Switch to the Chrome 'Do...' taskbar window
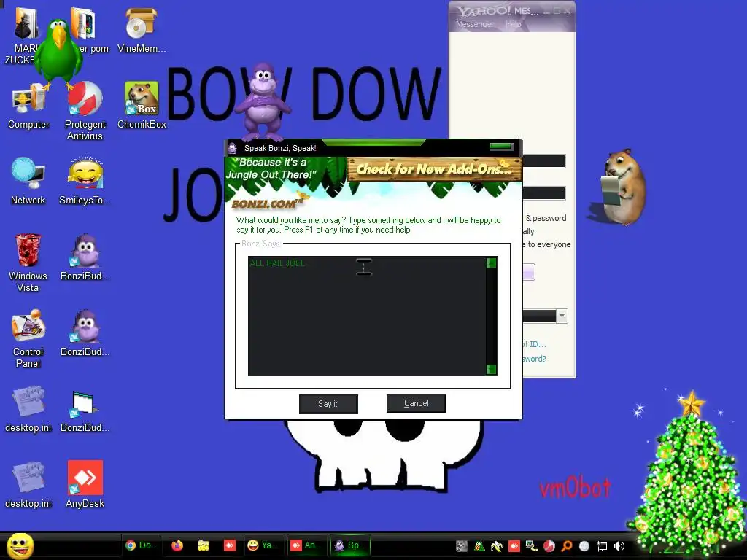 142,545
